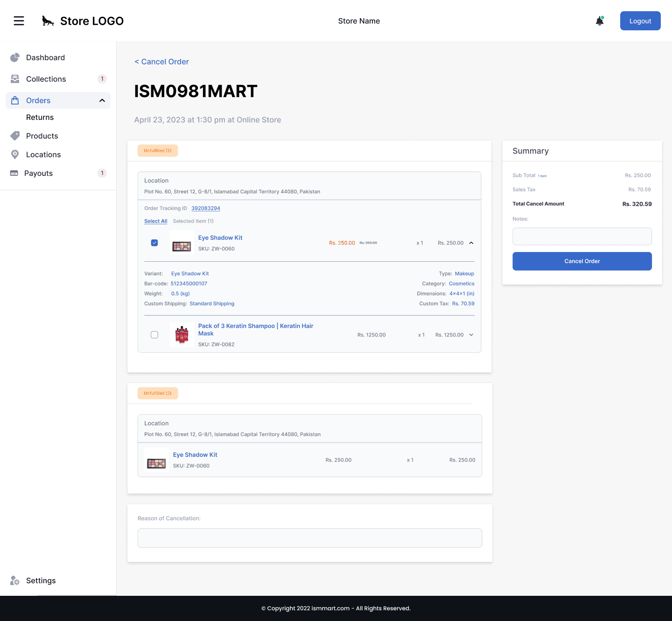Click the Orders shopping bag icon
Image resolution: width=672 pixels, height=621 pixels.
tap(15, 100)
